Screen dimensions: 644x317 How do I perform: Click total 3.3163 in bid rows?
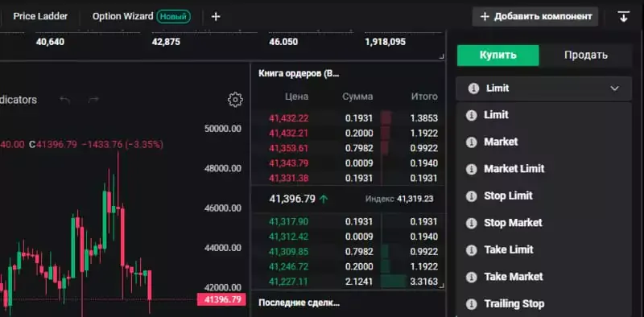coord(424,282)
